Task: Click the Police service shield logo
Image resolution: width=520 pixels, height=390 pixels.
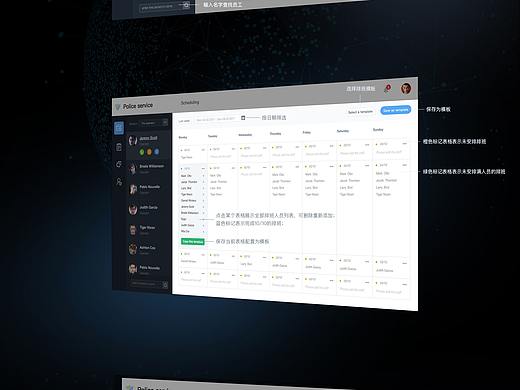Action: (117, 107)
